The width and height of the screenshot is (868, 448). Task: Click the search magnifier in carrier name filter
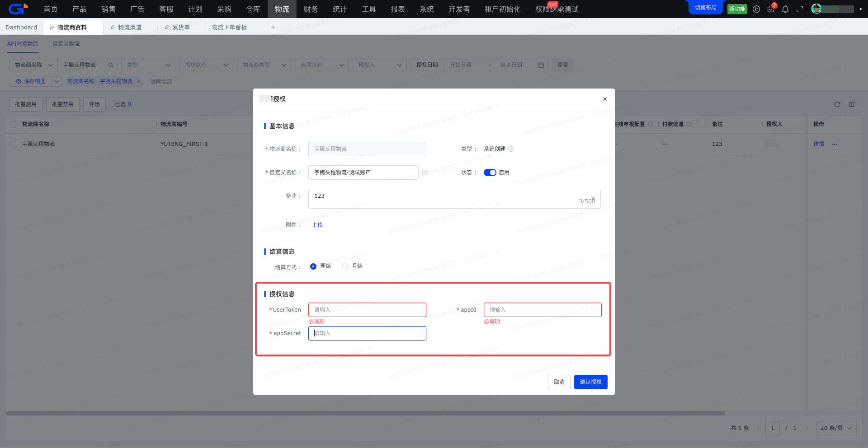110,65
